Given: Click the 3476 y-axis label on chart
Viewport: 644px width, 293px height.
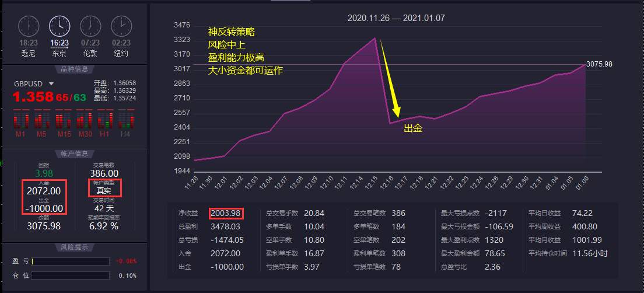Looking at the screenshot, I should (x=182, y=25).
